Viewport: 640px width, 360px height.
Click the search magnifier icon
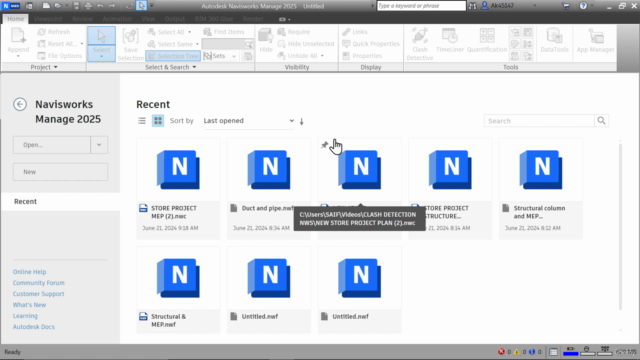[601, 121]
